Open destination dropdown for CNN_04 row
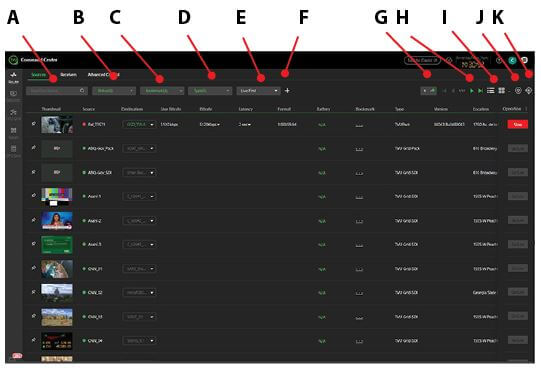 coord(139,341)
